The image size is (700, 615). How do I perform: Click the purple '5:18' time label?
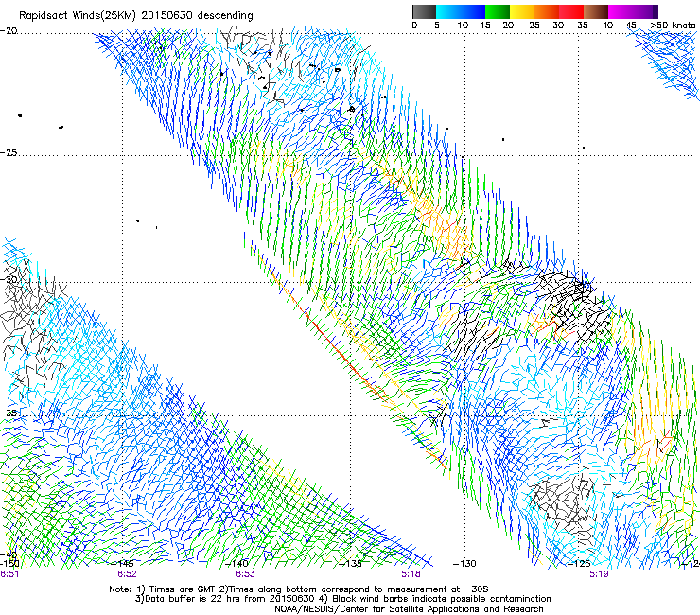click(x=411, y=574)
